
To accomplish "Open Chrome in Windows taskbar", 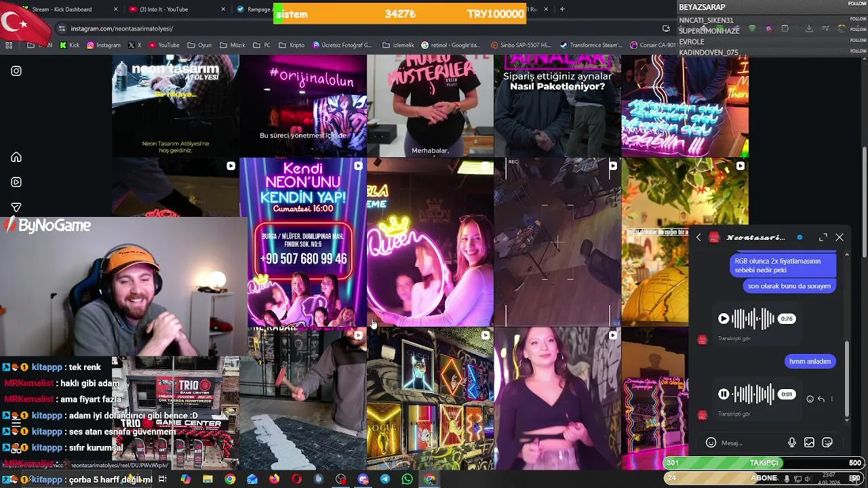I will pyautogui.click(x=230, y=479).
